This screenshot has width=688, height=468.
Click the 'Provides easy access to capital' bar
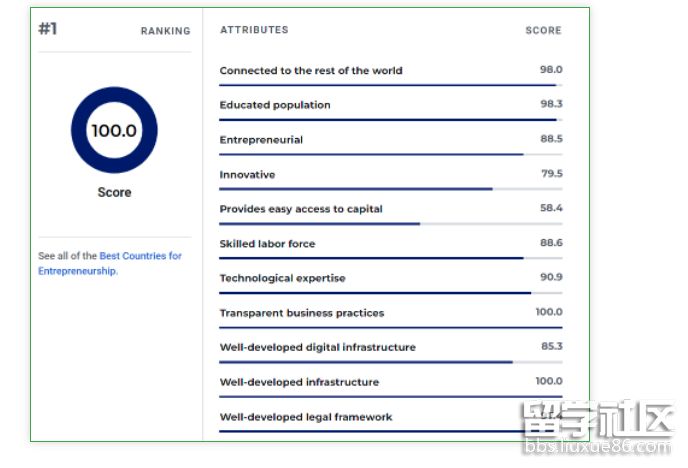coord(390,223)
